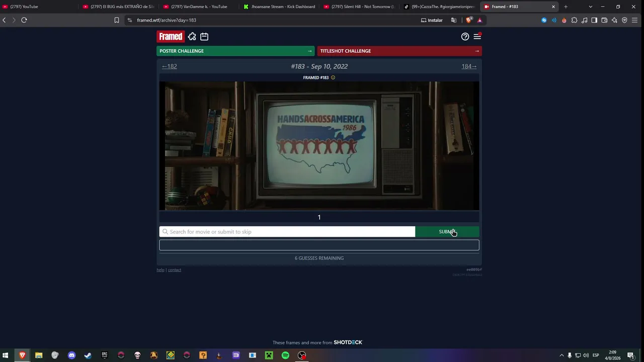Go back to previous page
Screen dimensions: 644x362
[x=5, y=20]
